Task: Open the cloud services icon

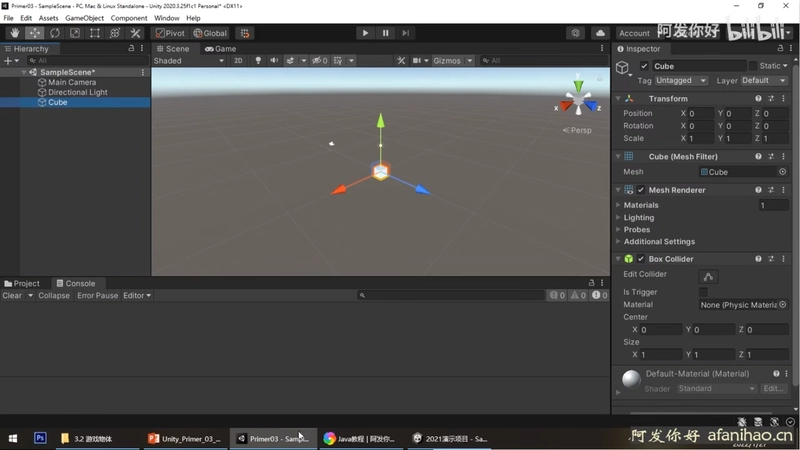Action: click(x=600, y=33)
